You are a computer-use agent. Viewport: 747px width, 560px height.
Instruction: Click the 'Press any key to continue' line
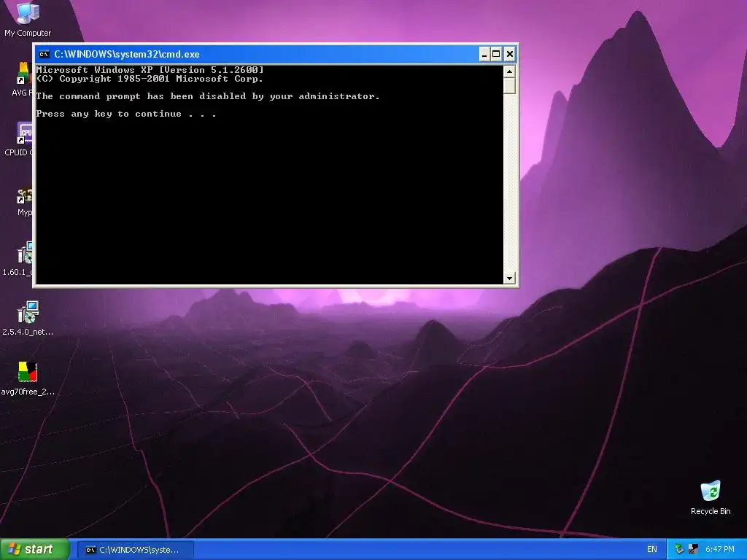tap(126, 114)
